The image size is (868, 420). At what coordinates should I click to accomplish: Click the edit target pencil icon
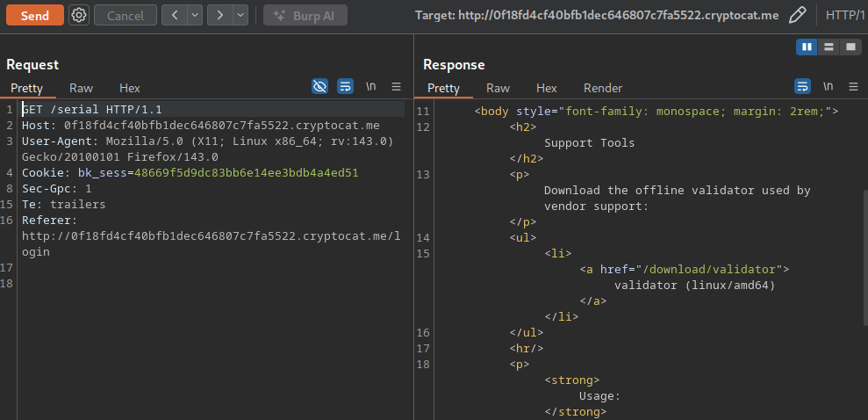point(797,15)
